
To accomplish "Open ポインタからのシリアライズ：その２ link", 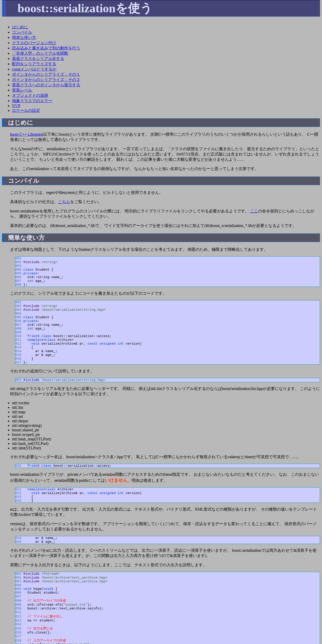I will (x=46, y=80).
